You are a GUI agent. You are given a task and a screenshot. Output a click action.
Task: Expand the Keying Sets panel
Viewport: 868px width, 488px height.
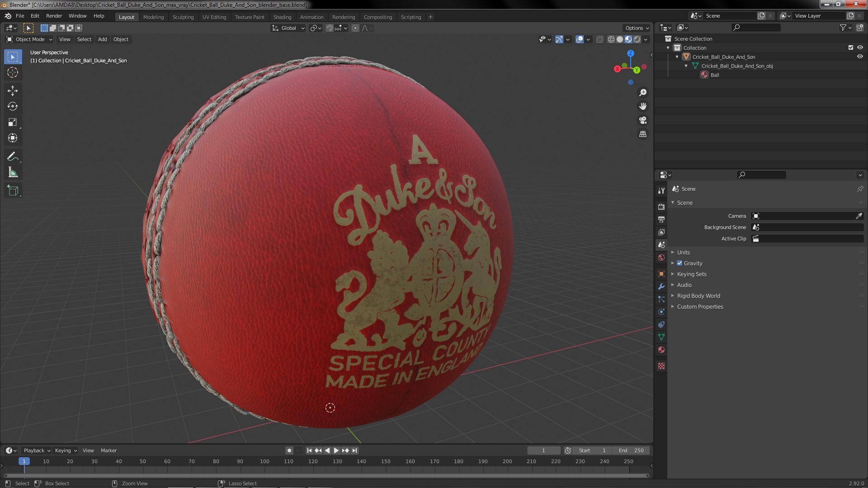point(691,274)
